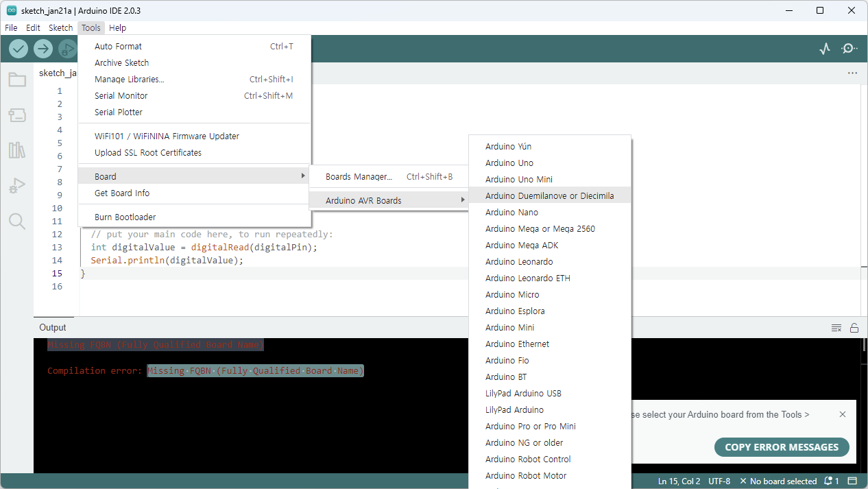Click COPY ERROR MESSAGES button

point(782,447)
